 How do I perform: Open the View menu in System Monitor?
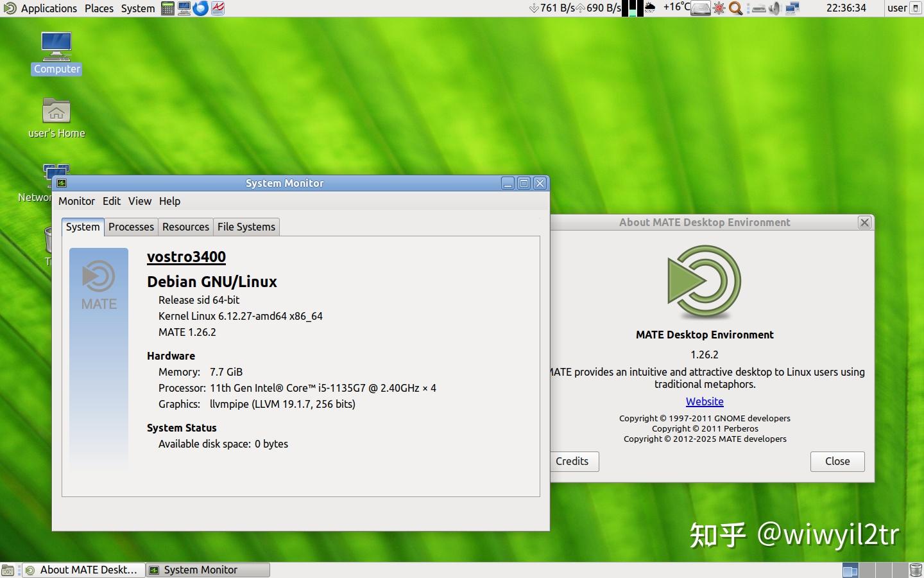coord(139,201)
